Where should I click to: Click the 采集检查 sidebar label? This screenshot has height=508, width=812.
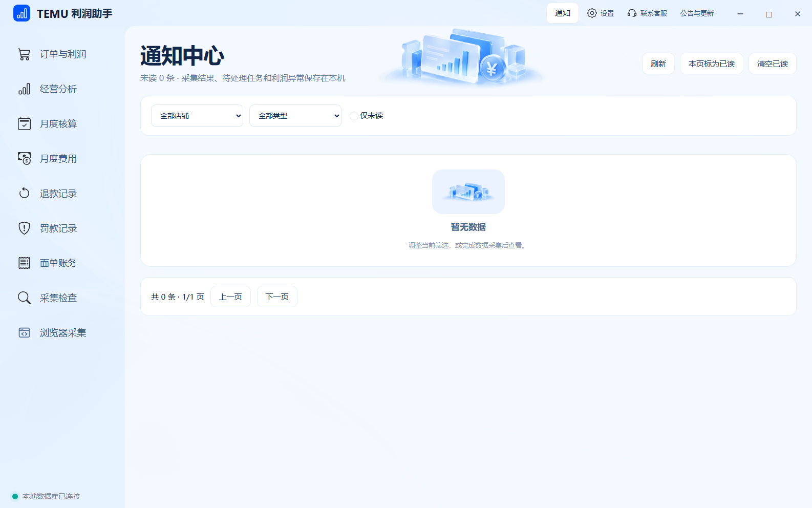click(58, 298)
